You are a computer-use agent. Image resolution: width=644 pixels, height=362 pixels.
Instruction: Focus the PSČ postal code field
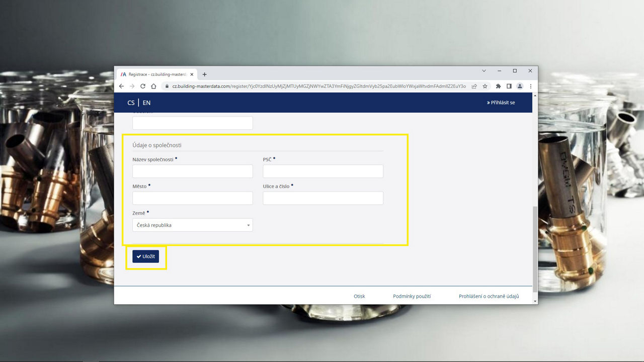pyautogui.click(x=323, y=171)
